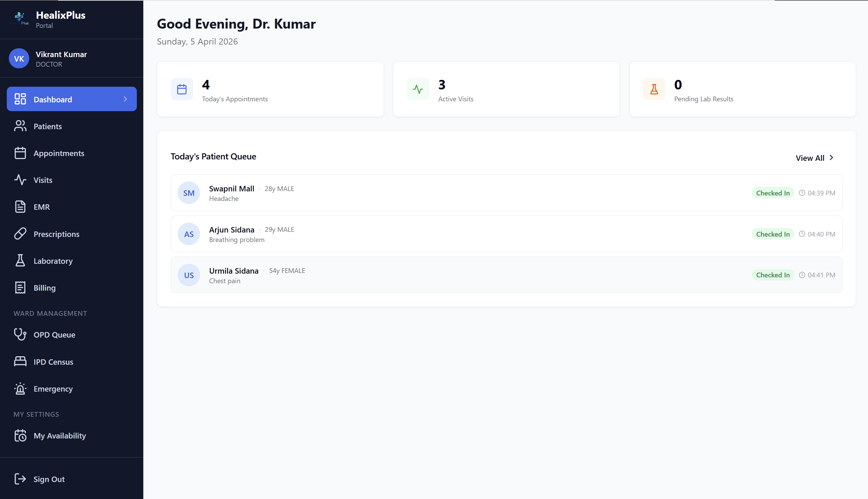Click the EMR document icon
Screen dimensions: 868x499
pos(20,207)
